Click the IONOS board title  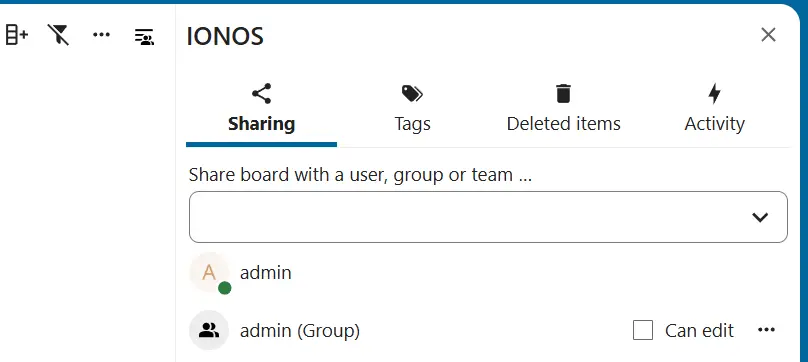pyautogui.click(x=225, y=37)
